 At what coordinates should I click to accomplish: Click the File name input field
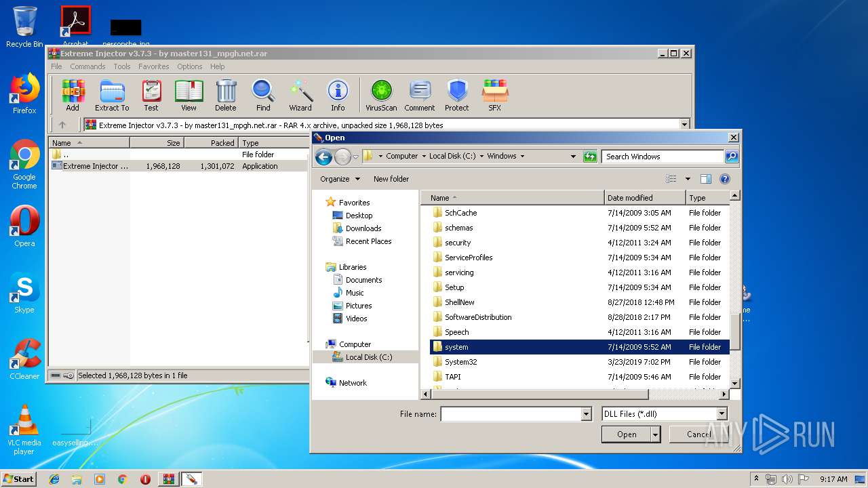click(x=511, y=413)
